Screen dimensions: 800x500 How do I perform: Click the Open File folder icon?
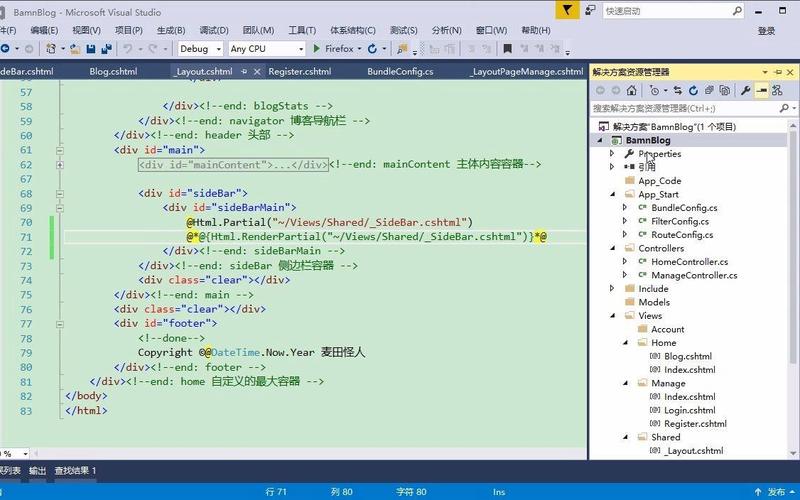coord(75,49)
